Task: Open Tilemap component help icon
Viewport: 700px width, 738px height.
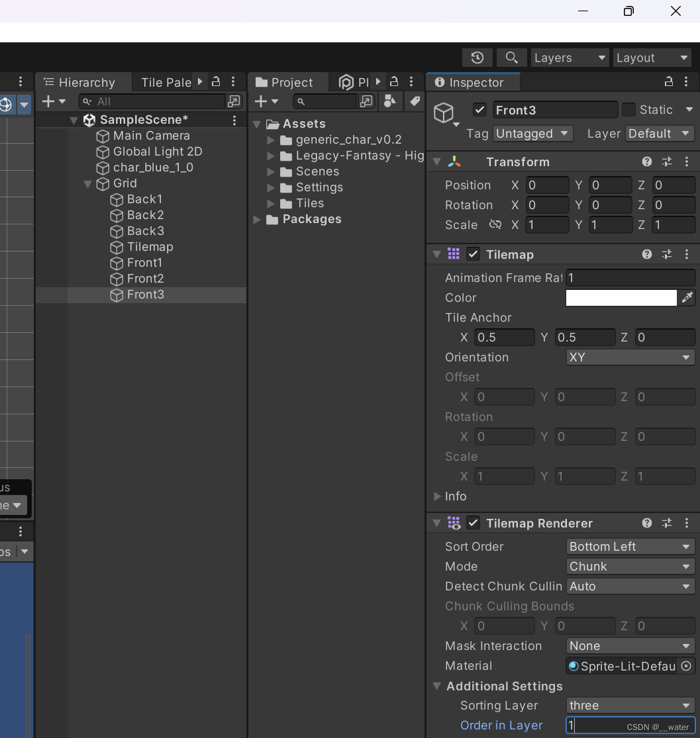Action: (647, 255)
